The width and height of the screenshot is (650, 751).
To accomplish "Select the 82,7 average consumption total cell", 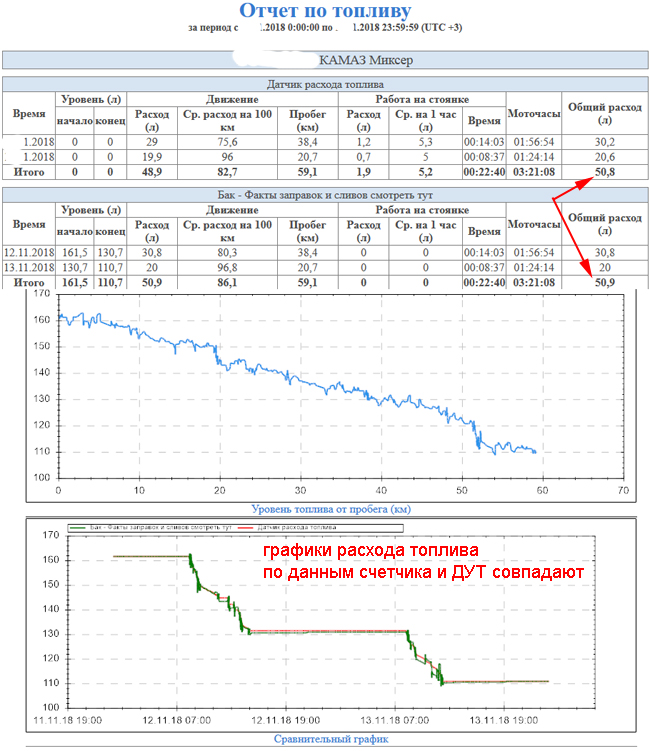I will [x=229, y=172].
